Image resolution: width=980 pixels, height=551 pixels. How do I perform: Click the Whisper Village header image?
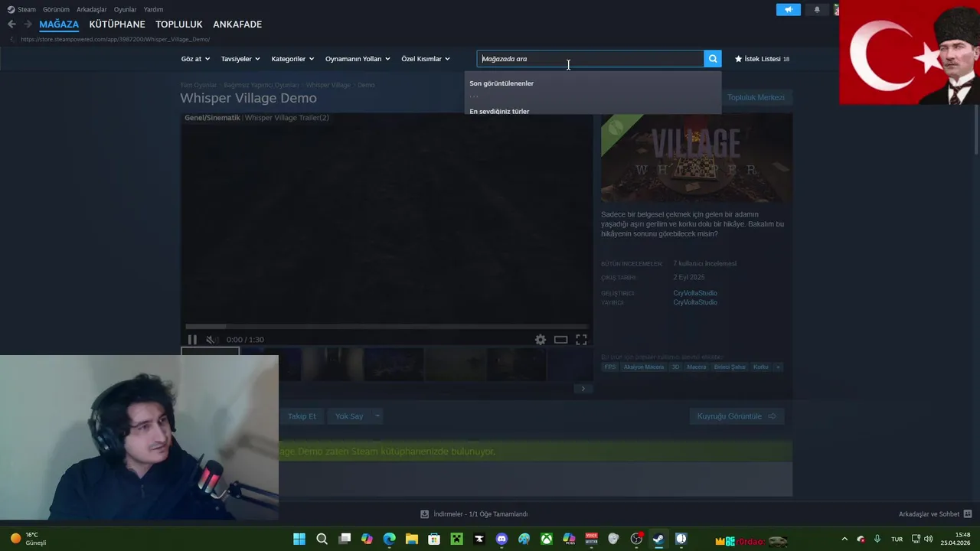point(697,158)
